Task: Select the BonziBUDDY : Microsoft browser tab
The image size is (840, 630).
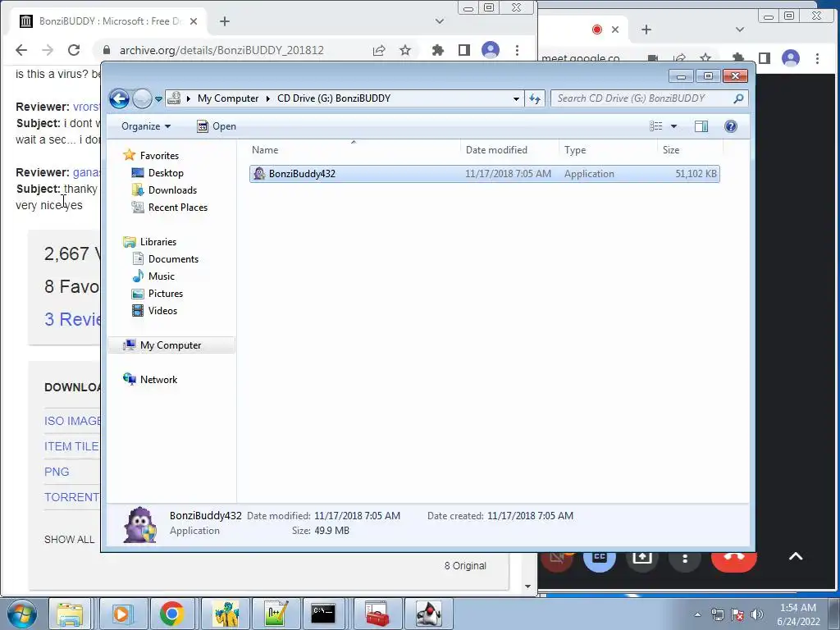Action: tap(109, 21)
